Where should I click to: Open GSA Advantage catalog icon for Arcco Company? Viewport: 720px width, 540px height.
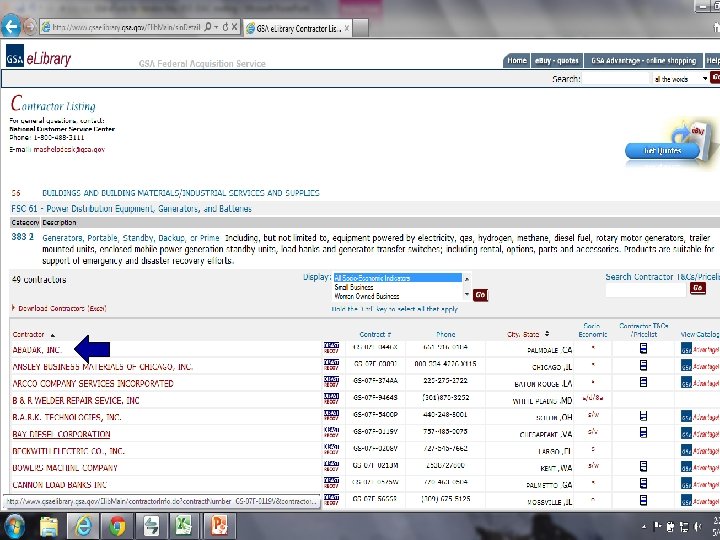[x=700, y=382]
